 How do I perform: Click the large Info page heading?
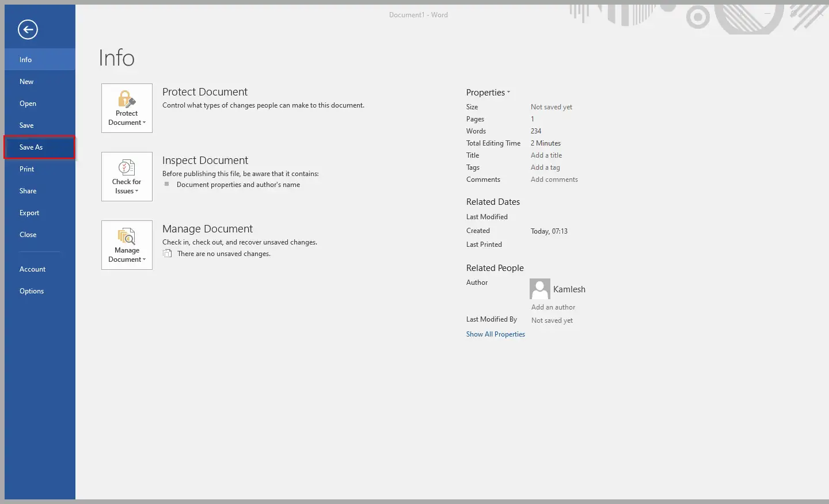(117, 58)
